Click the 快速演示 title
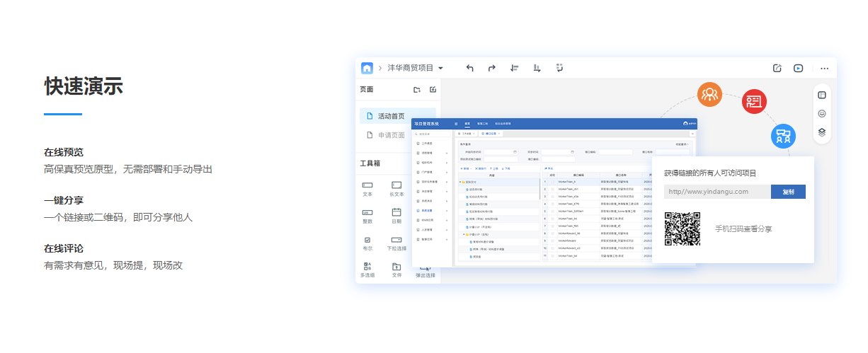This screenshot has height=353, width=868. tap(84, 86)
